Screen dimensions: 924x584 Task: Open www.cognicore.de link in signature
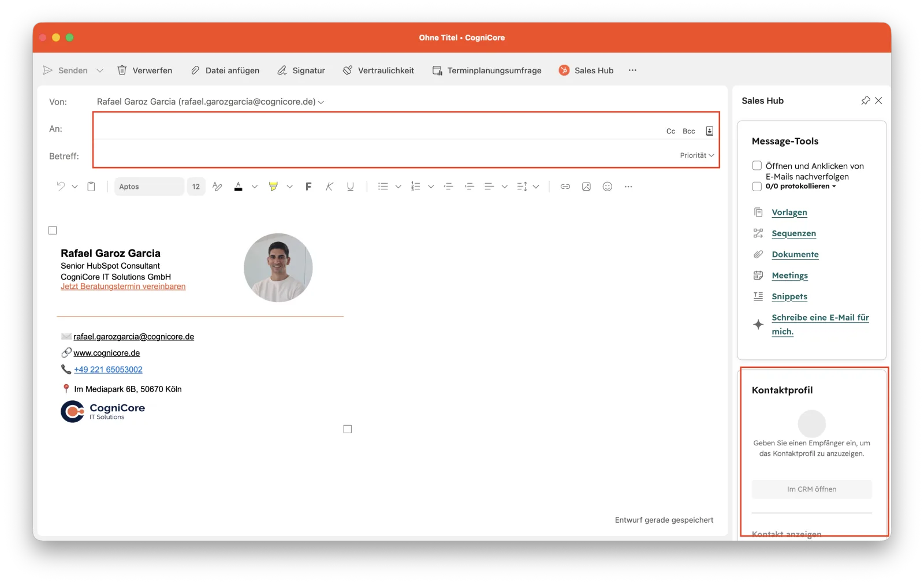tap(106, 353)
